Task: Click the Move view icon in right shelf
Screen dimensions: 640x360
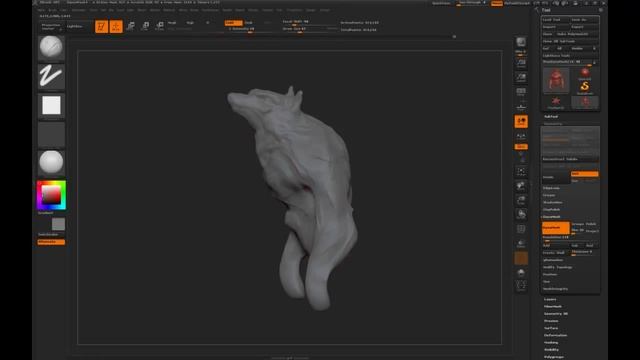Action: point(521,186)
